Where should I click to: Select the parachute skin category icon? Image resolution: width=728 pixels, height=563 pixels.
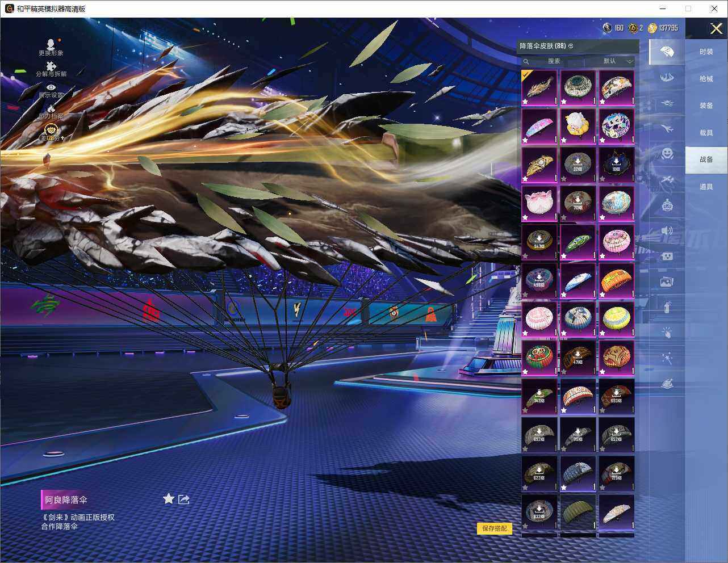[667, 52]
